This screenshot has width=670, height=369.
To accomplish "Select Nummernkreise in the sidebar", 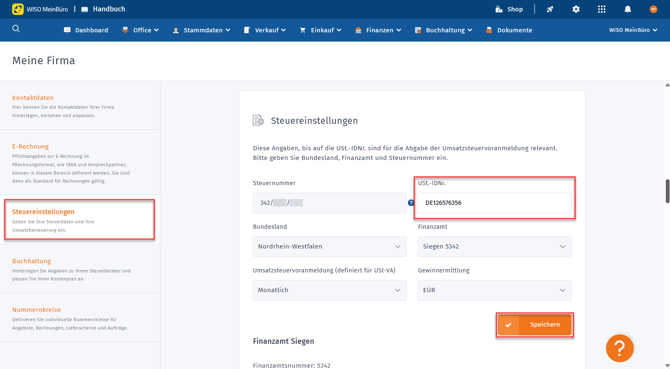I will [x=36, y=309].
